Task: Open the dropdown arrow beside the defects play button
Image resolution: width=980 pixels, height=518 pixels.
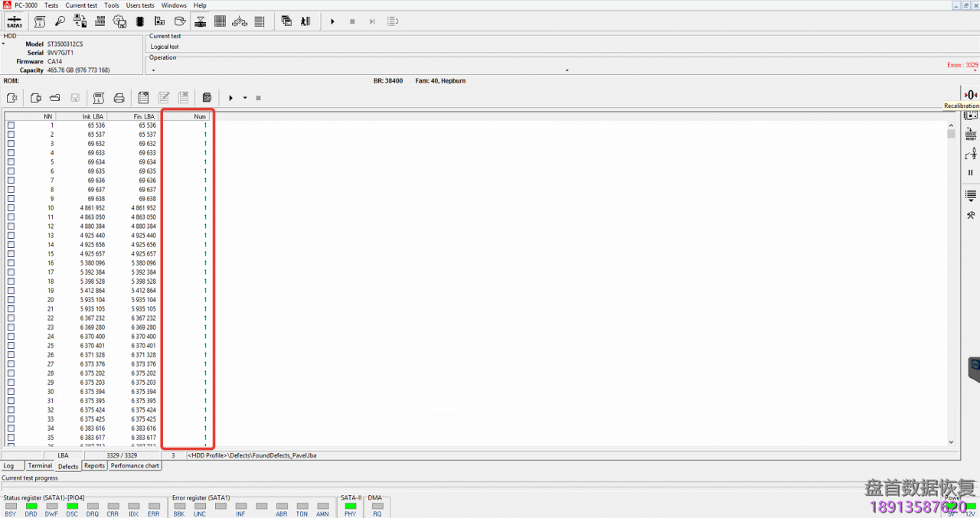Action: pyautogui.click(x=245, y=98)
